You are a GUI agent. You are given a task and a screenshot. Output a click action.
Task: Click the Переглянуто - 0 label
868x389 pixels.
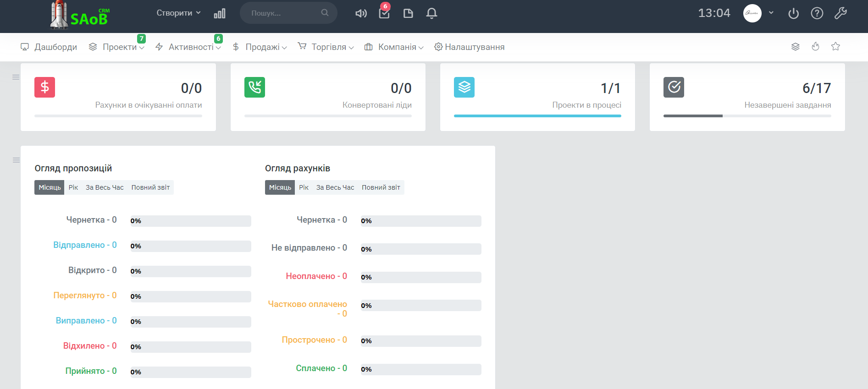(x=85, y=296)
